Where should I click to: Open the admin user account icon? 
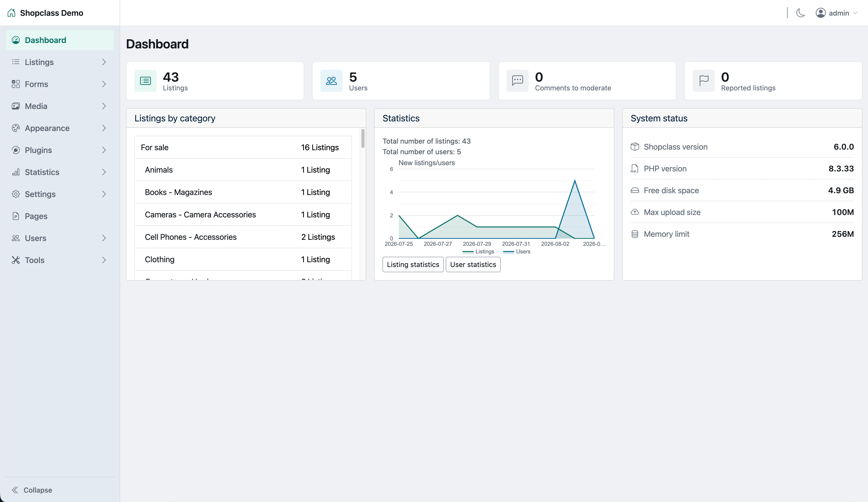820,13
